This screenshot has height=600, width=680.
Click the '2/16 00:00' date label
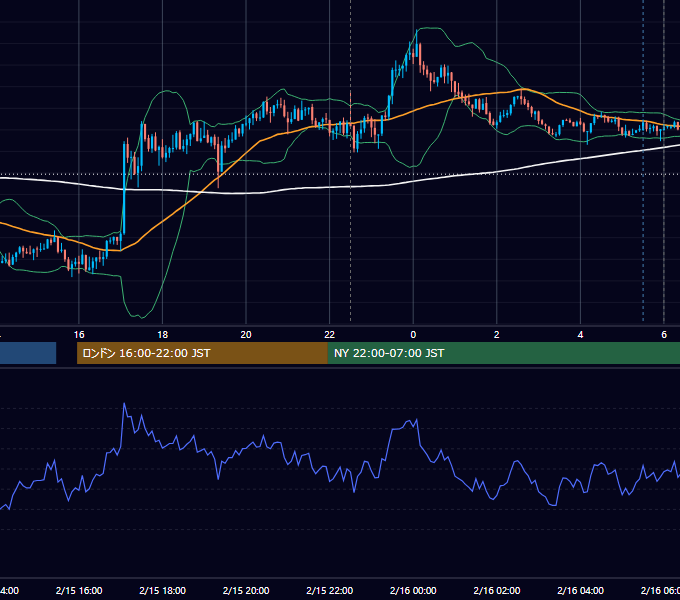coord(413,591)
